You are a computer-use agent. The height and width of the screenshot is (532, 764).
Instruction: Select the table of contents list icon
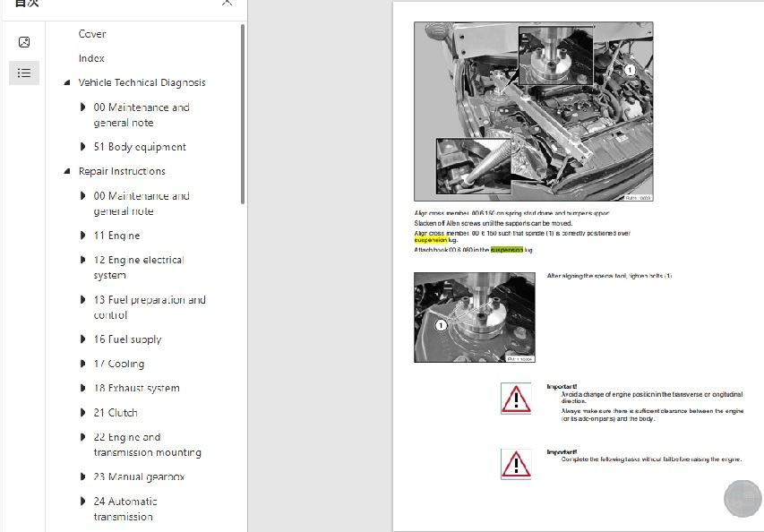[x=24, y=73]
